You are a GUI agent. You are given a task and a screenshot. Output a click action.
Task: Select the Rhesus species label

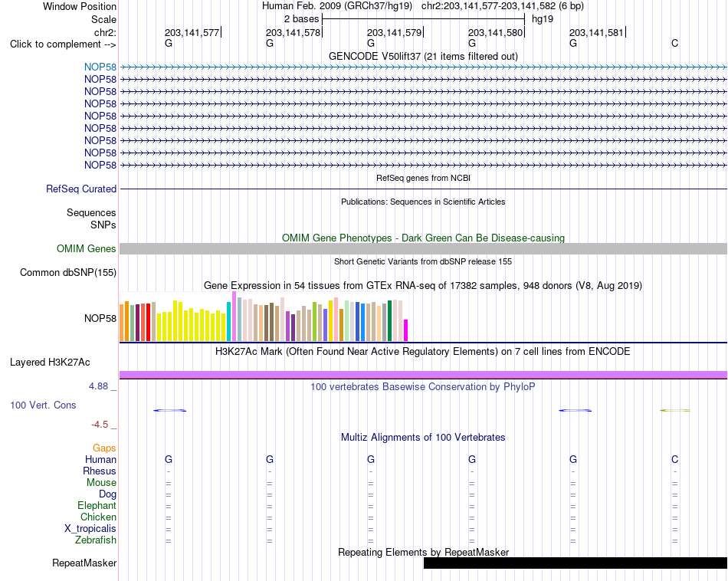click(100, 471)
